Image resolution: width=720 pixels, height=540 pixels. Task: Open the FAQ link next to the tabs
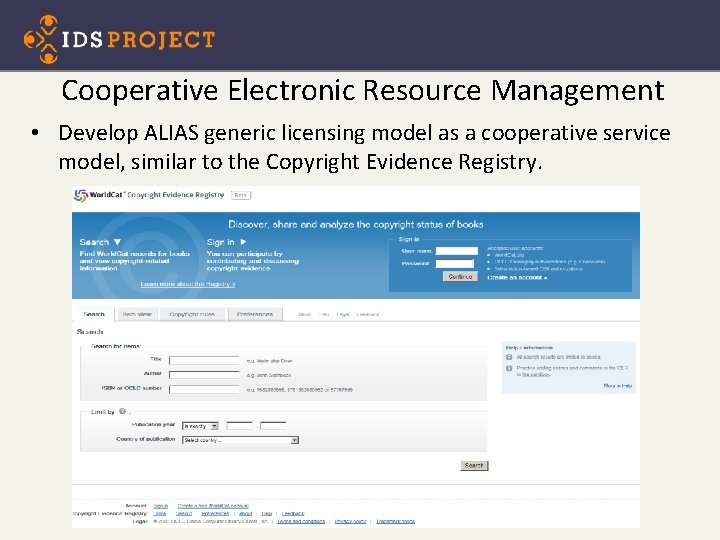324,315
